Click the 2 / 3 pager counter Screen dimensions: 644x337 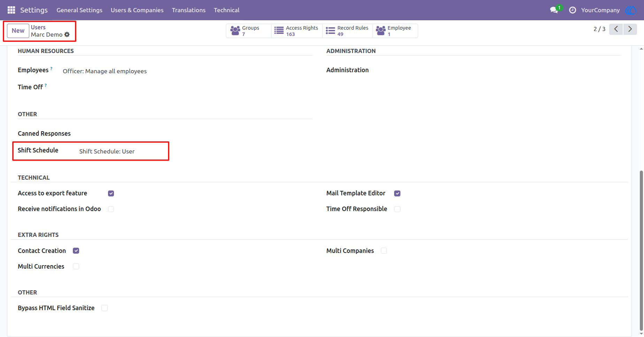[x=599, y=29]
